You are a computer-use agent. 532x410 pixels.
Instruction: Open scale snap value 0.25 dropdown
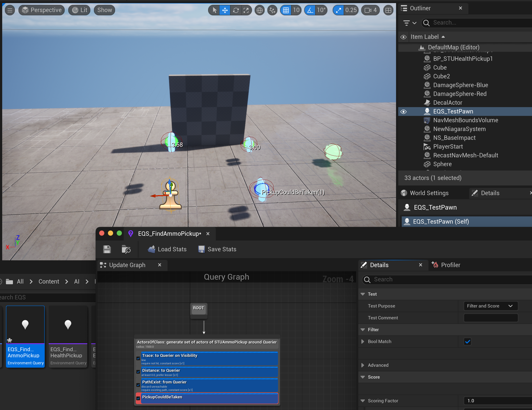(351, 10)
